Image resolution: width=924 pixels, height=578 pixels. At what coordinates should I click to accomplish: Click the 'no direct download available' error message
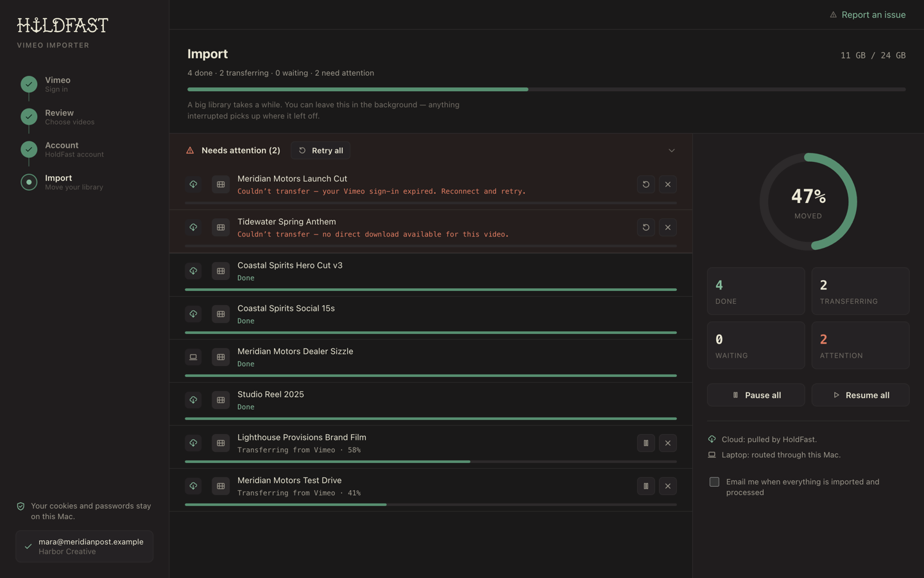373,234
